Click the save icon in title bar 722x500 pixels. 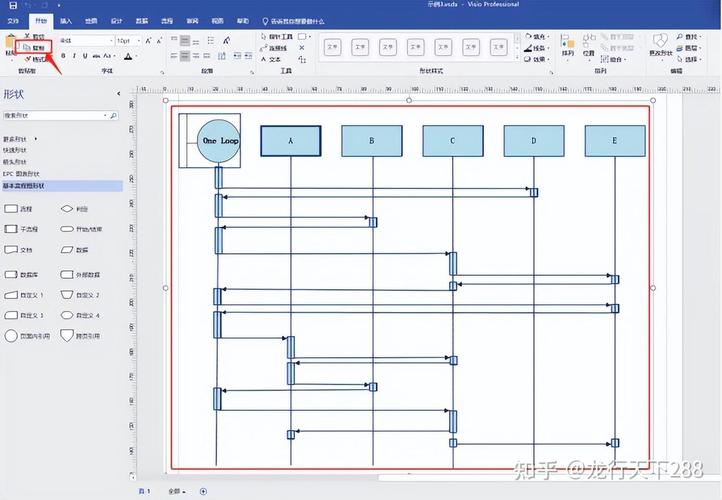click(13, 5)
